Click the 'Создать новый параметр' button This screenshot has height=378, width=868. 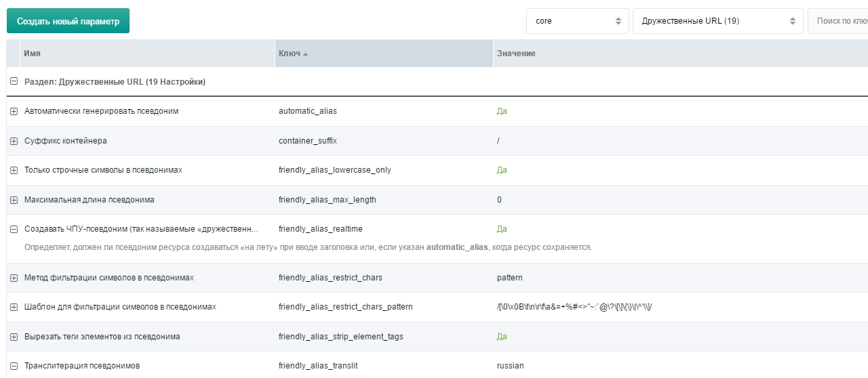pyautogui.click(x=68, y=21)
